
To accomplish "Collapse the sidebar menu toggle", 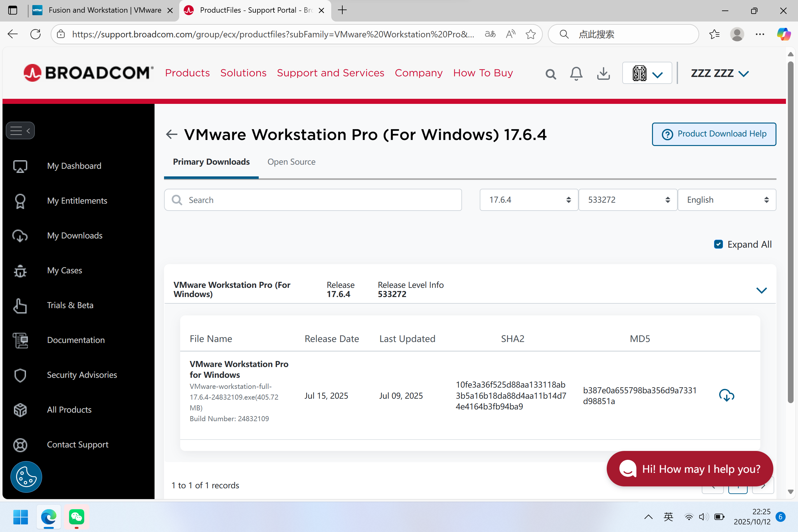I will [20, 130].
